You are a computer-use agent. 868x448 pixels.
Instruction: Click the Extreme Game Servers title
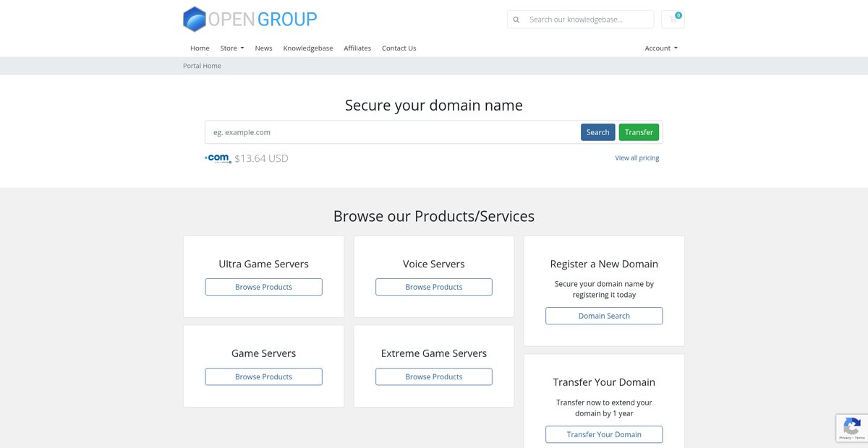pyautogui.click(x=434, y=353)
